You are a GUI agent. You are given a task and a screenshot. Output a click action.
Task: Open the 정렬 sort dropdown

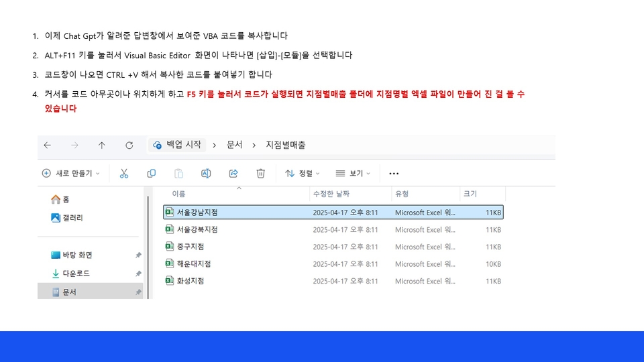click(x=303, y=174)
